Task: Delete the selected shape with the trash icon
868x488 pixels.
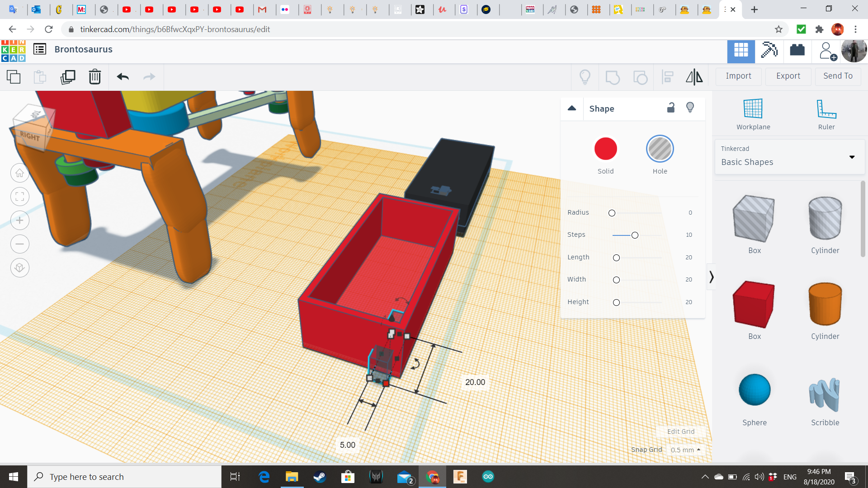Action: pos(95,77)
